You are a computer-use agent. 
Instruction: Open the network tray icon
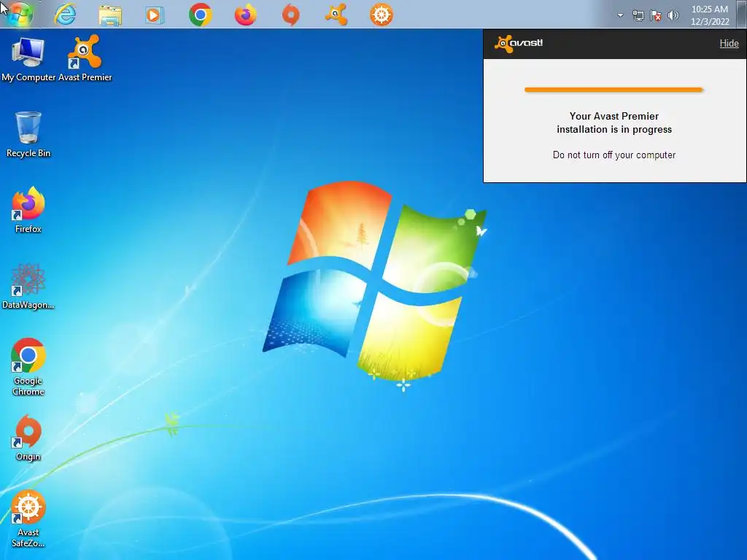tap(638, 15)
